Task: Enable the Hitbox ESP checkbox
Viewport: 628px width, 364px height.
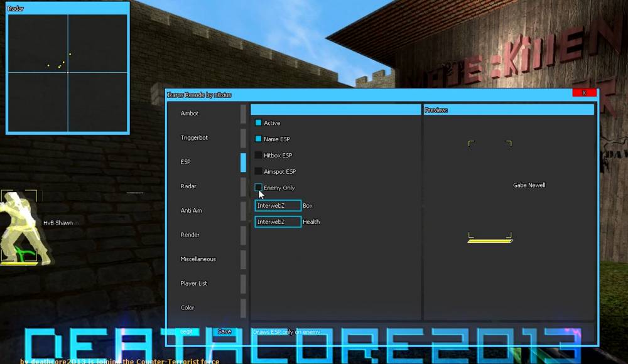Action: (258, 155)
